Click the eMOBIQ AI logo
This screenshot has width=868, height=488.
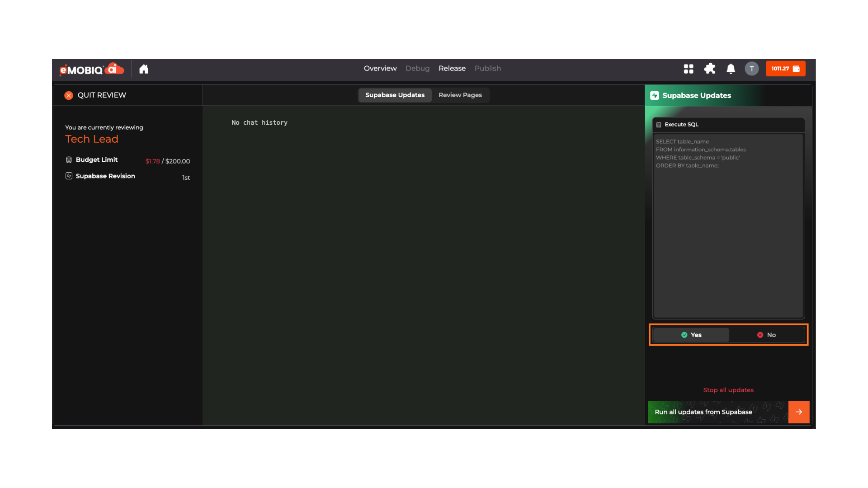pyautogui.click(x=92, y=69)
